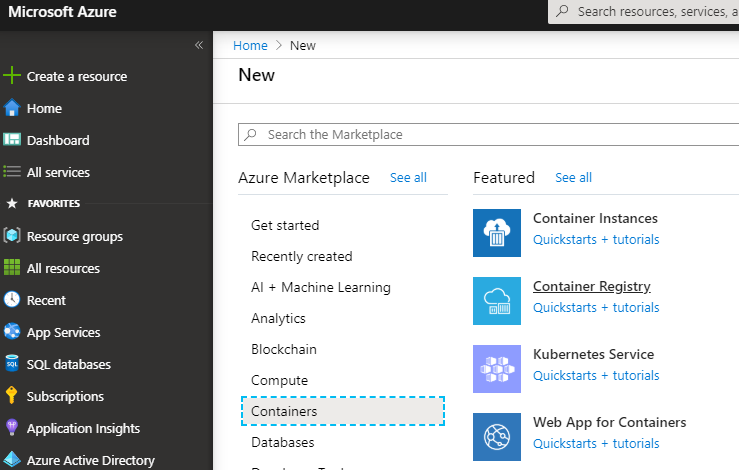This screenshot has width=739, height=470.
Task: Go to Home in the sidebar
Action: tap(44, 108)
